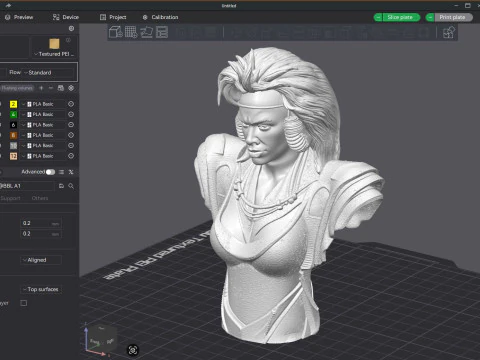Open filament 8 PLA Basic dropdown
Image resolution: width=480 pixels, height=360 pixels.
coord(43,135)
